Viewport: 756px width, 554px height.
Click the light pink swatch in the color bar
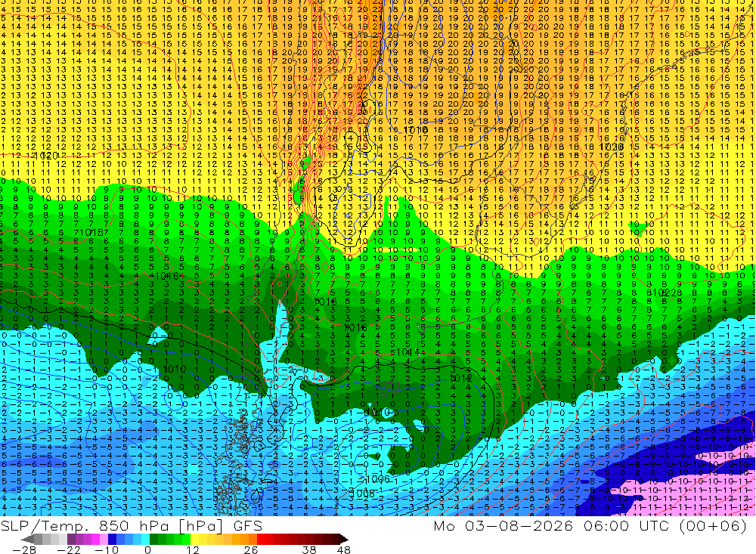click(104, 540)
